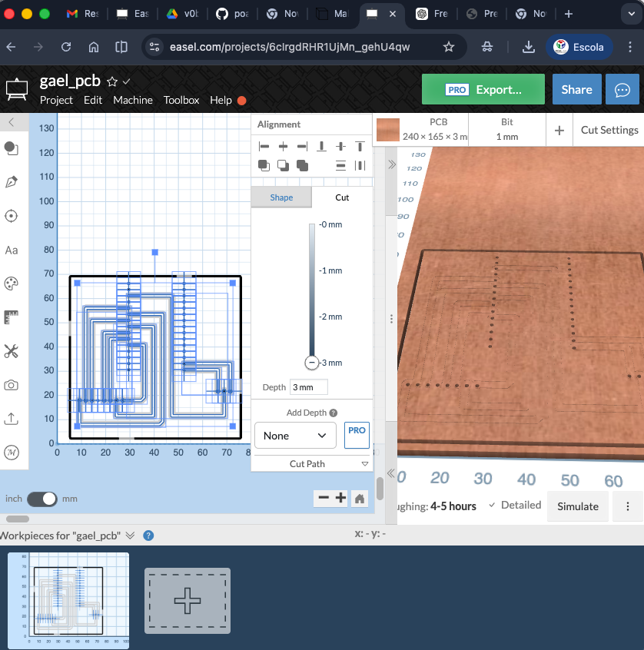Select the Pen drawing tool
644x650 pixels.
click(x=12, y=182)
